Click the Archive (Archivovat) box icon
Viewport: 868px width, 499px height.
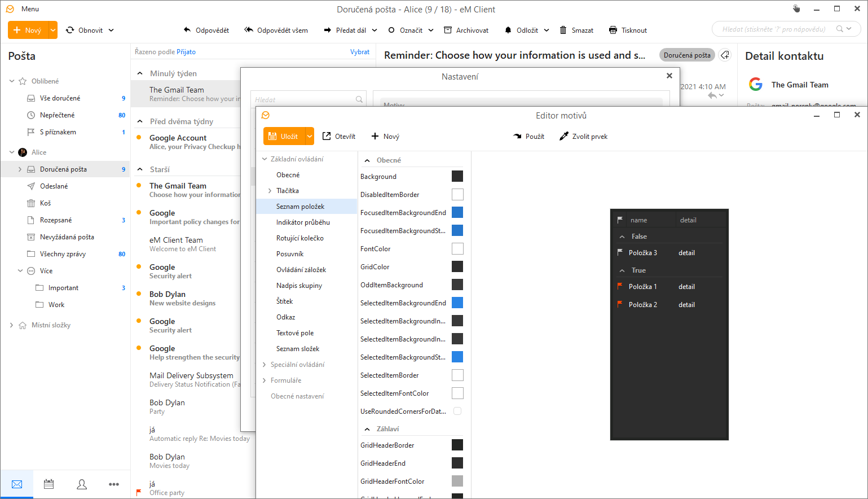click(x=448, y=30)
